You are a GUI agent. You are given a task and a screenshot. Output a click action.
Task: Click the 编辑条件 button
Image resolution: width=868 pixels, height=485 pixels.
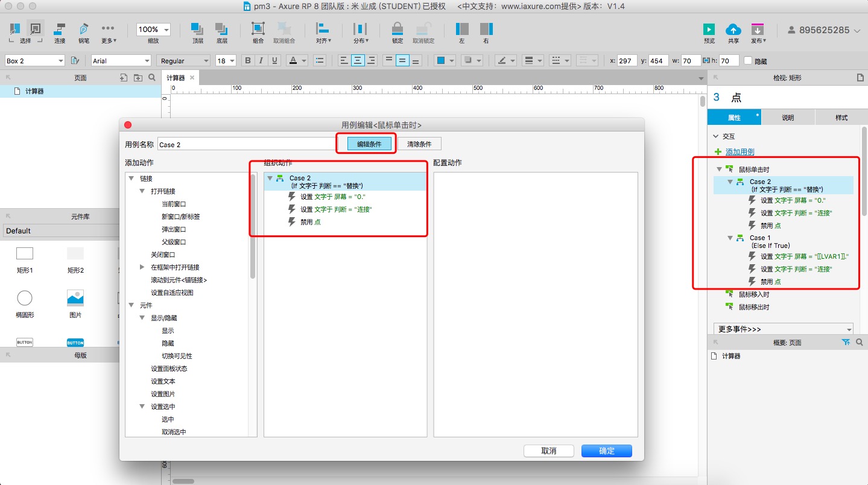tap(369, 144)
